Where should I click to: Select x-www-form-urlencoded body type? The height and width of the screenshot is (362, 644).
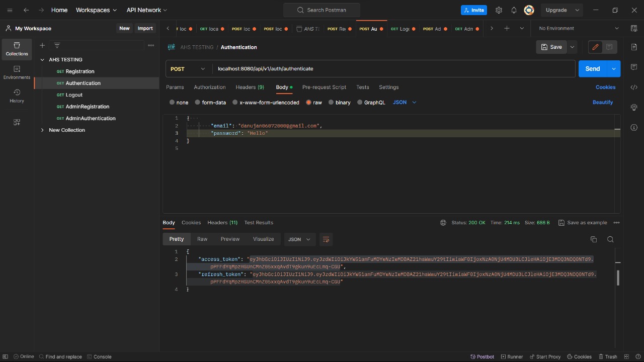(x=235, y=103)
